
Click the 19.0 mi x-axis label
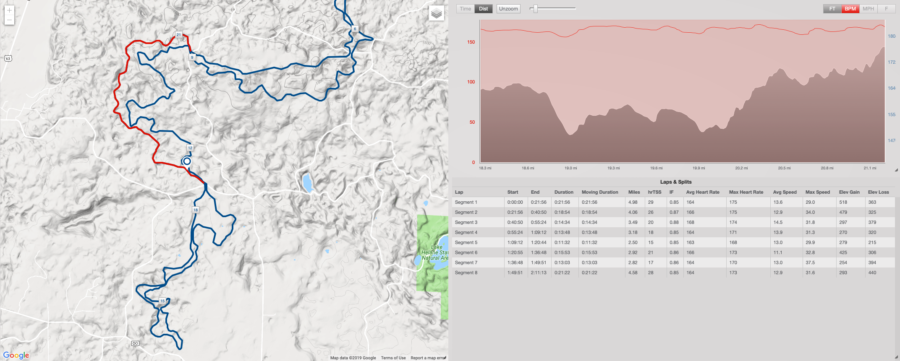coord(570,168)
